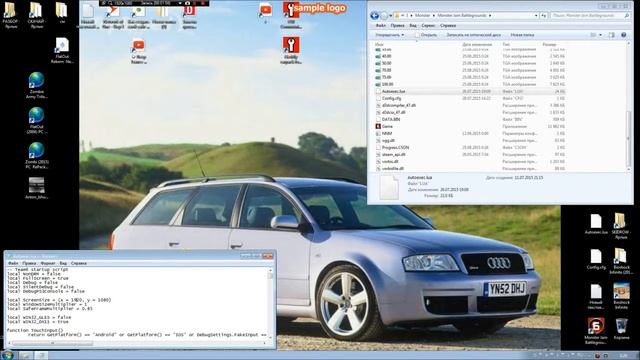
Task: Select the РАЗБОР folder shortcut on desktop
Action: click(10, 15)
